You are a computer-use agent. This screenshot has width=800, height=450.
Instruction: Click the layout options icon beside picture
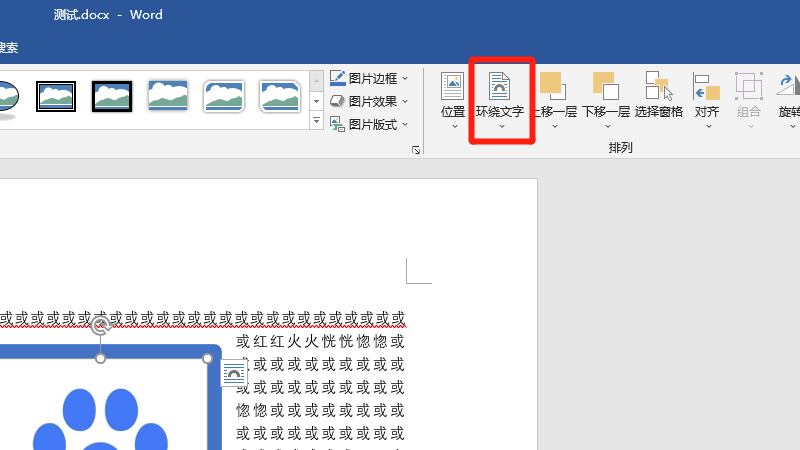point(233,373)
